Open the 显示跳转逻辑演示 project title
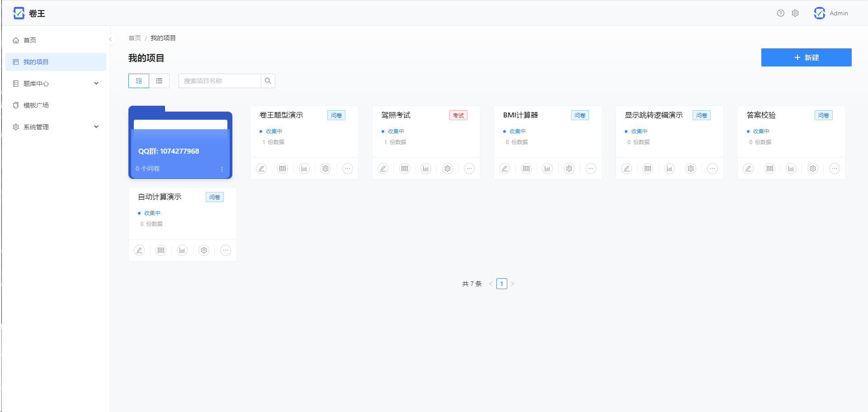 click(654, 115)
